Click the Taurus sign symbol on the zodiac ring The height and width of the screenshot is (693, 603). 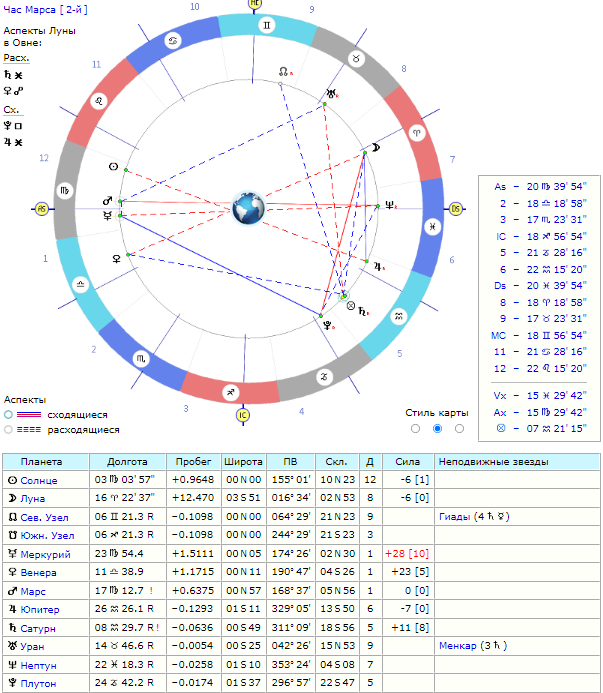coord(356,58)
